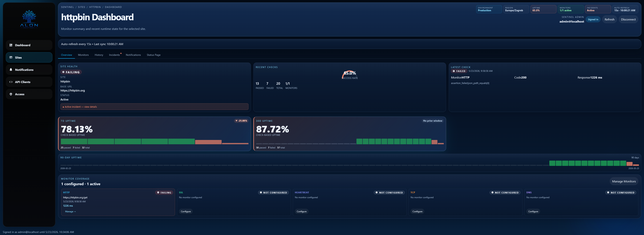Switch to the History tab
Viewport: 644px width, 235px height.
99,55
